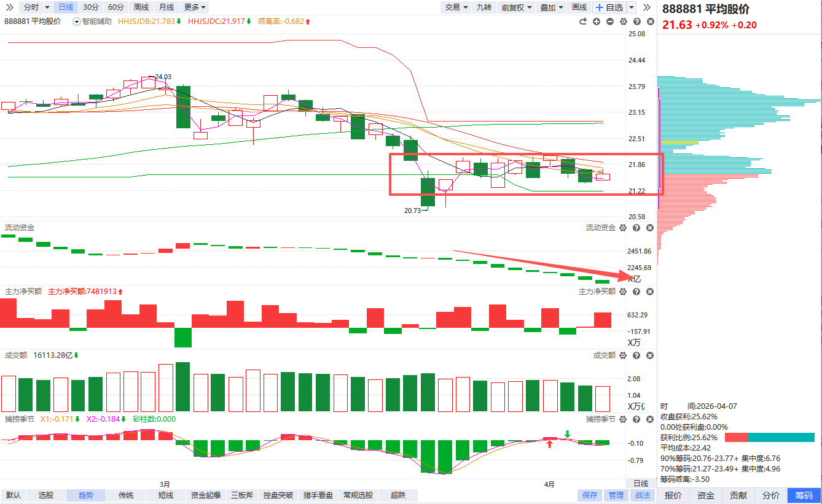Open settings gear for 流动资金 indicator

click(623, 228)
